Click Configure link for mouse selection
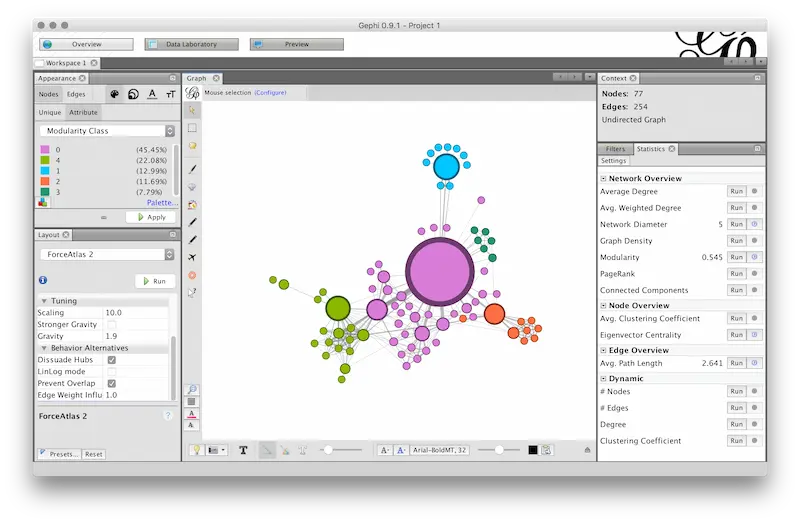Screen dimensions: 800x523 270,93
